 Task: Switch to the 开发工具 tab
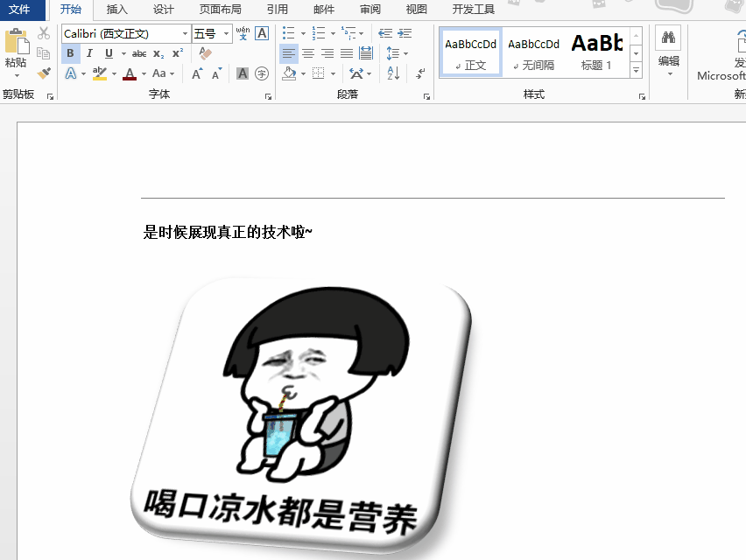pyautogui.click(x=474, y=10)
